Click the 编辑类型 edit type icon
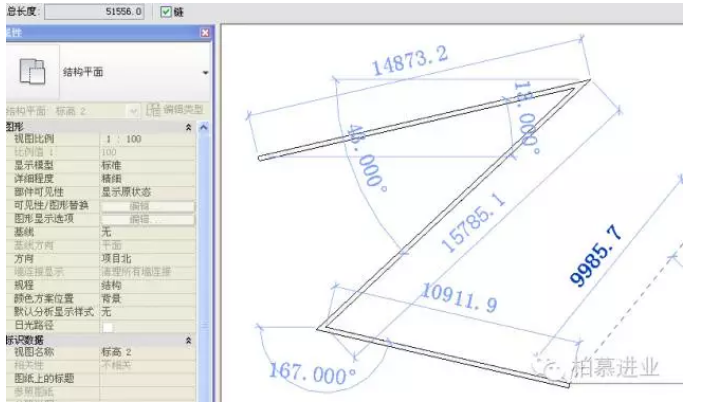Screen dimensions: 704x406 (154, 110)
